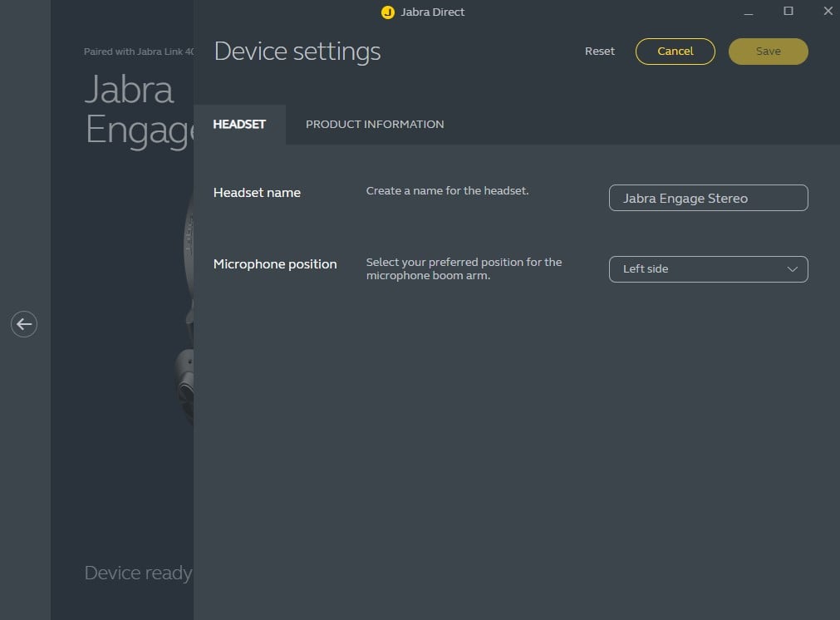Close the Jabra Direct window

click(827, 12)
